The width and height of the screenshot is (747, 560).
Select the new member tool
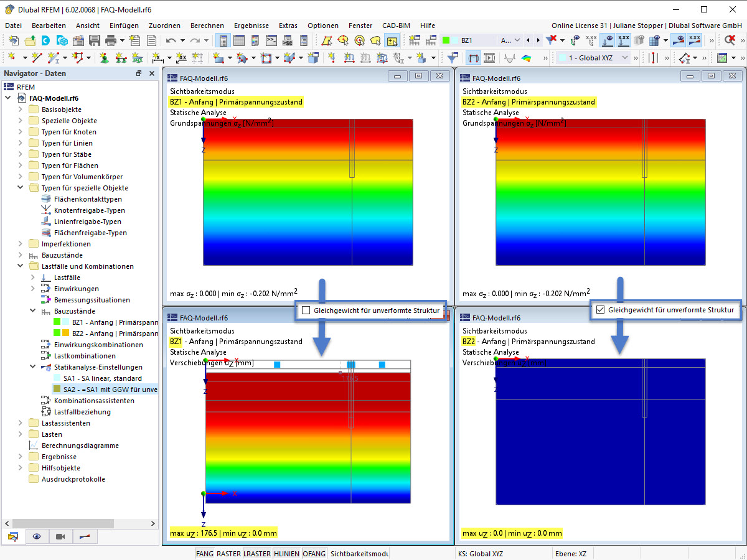click(54, 58)
